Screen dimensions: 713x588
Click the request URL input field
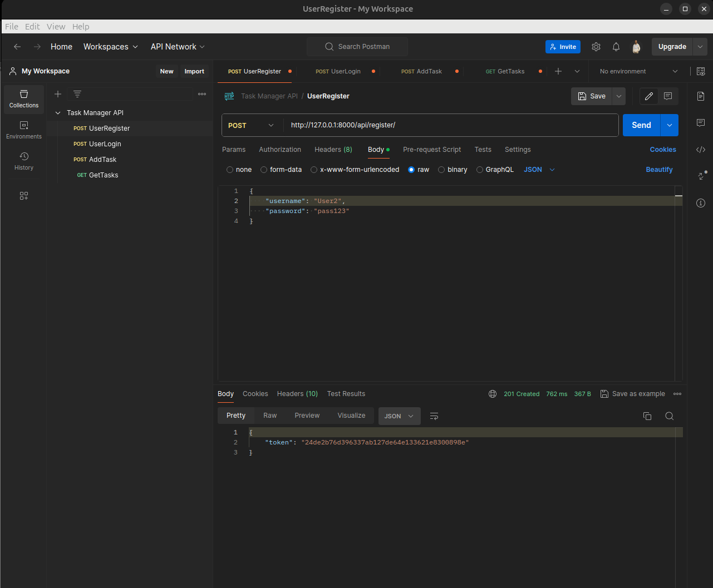(x=451, y=125)
